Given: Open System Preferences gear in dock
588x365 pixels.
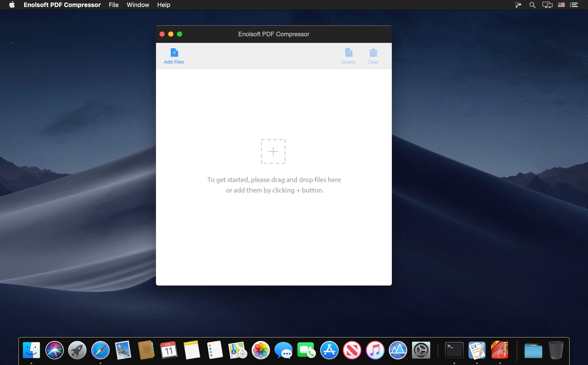Looking at the screenshot, I should coord(421,350).
